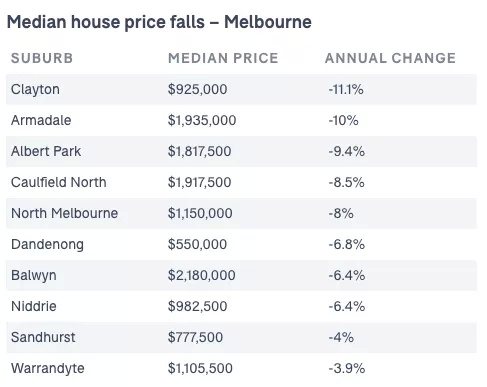Click the $2,180,000 Balwyn price

point(202,275)
